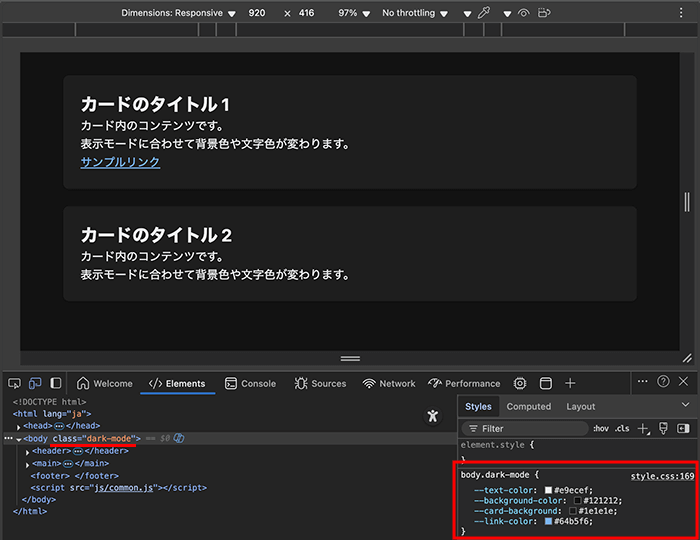Toggle rendering emulations brush icon
Image resolution: width=700 pixels, height=540 pixels.
click(663, 428)
